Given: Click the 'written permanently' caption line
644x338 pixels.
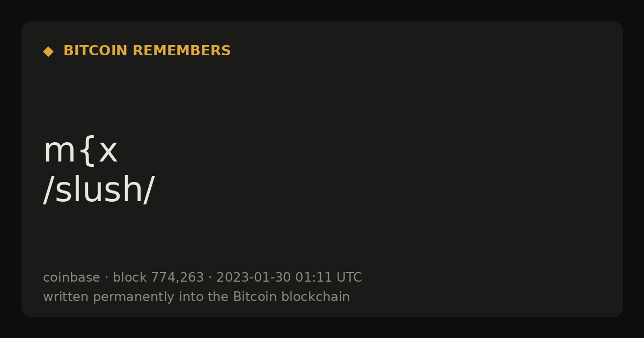Looking at the screenshot, I should coord(196,297).
